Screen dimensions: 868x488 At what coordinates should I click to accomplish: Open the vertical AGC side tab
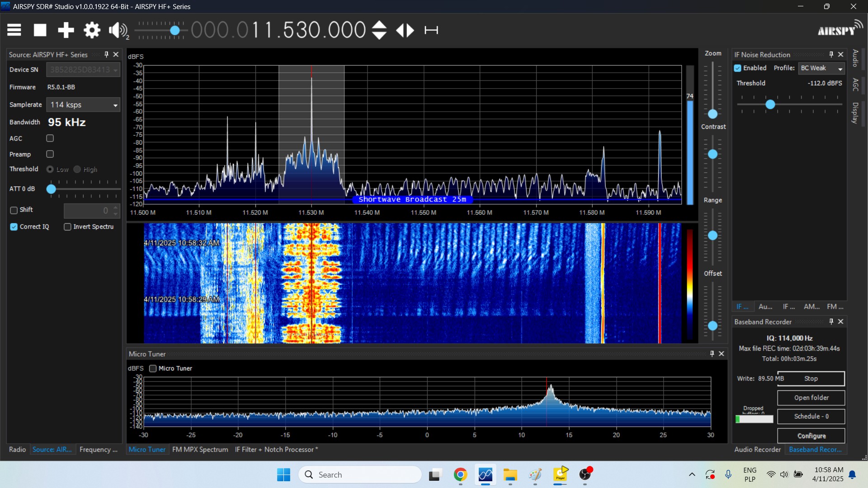(x=855, y=84)
